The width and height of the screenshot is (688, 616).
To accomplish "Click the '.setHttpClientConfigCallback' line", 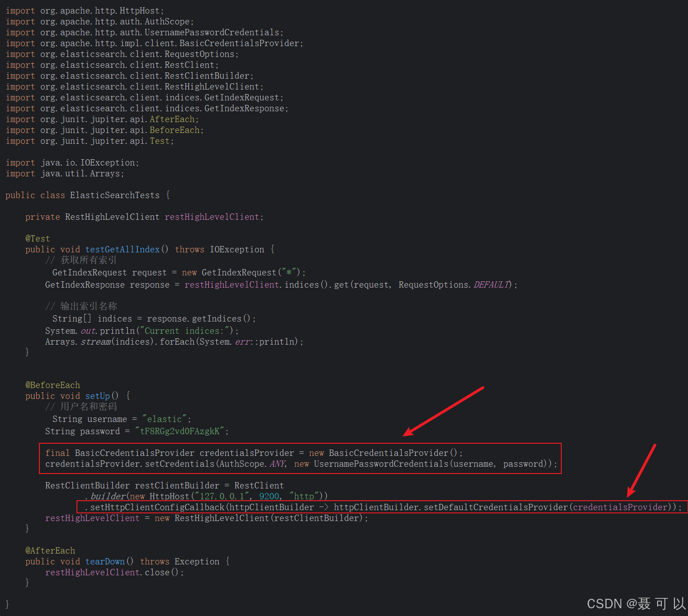I will pyautogui.click(x=383, y=507).
